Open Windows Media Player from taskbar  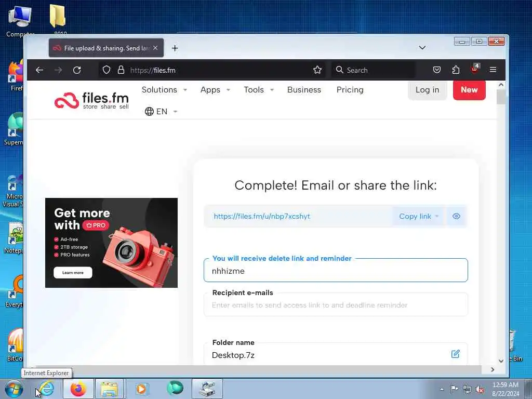[x=141, y=389]
